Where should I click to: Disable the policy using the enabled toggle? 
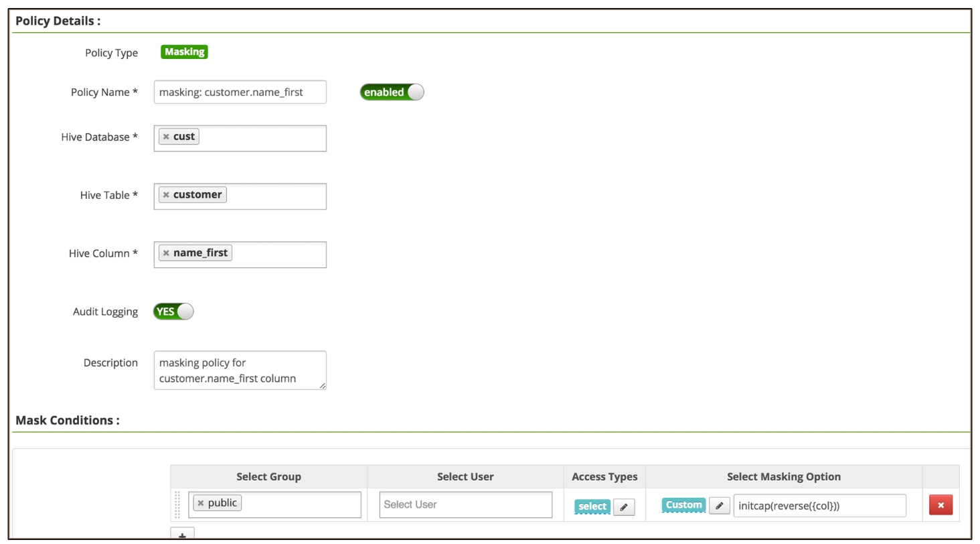pyautogui.click(x=392, y=92)
